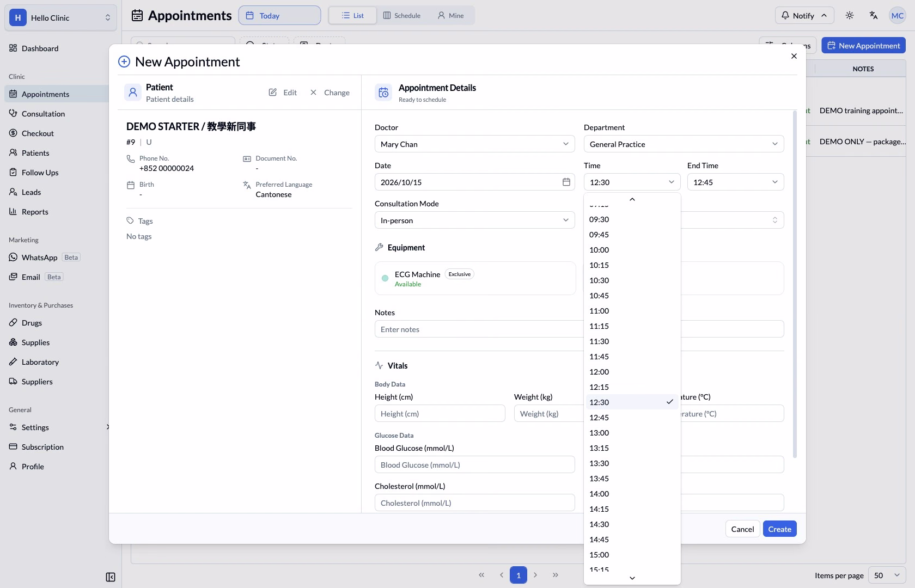This screenshot has height=588, width=915.
Task: Switch to the Mine view tab
Action: (x=451, y=15)
